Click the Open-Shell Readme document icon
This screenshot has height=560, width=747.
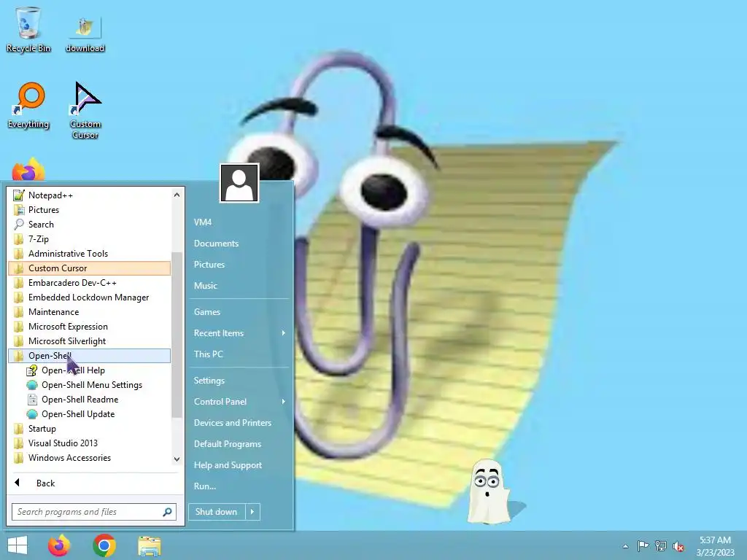click(x=32, y=400)
